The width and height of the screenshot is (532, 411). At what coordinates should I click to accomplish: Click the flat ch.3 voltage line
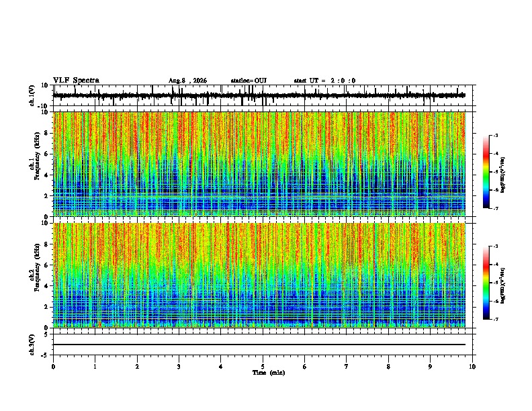pyautogui.click(x=259, y=345)
